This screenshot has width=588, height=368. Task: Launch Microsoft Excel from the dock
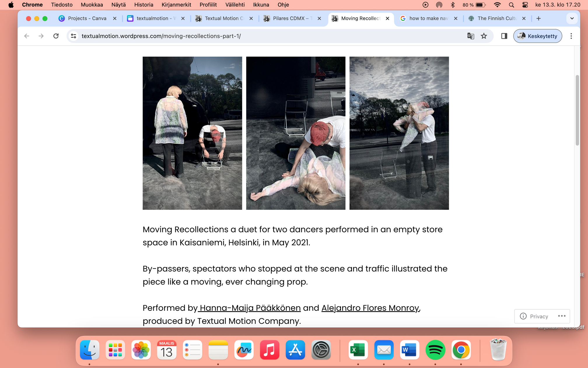click(x=358, y=350)
